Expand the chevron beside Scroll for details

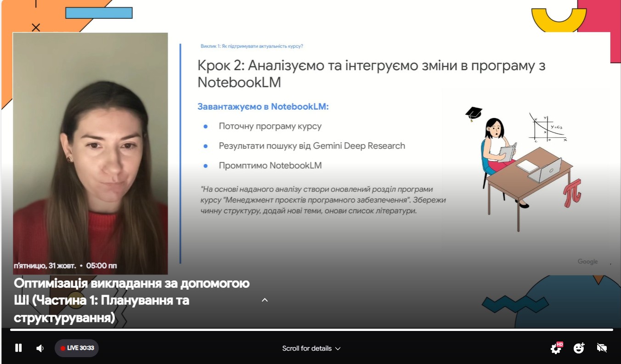point(338,348)
